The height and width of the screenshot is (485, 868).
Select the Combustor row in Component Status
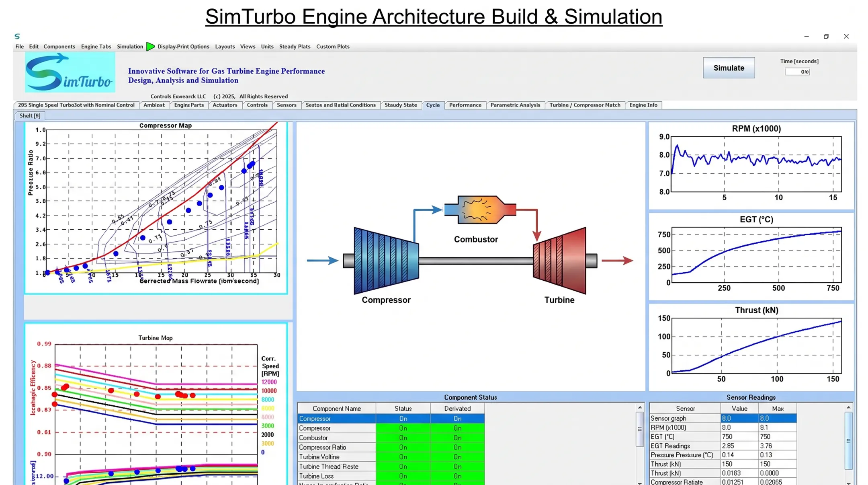391,438
